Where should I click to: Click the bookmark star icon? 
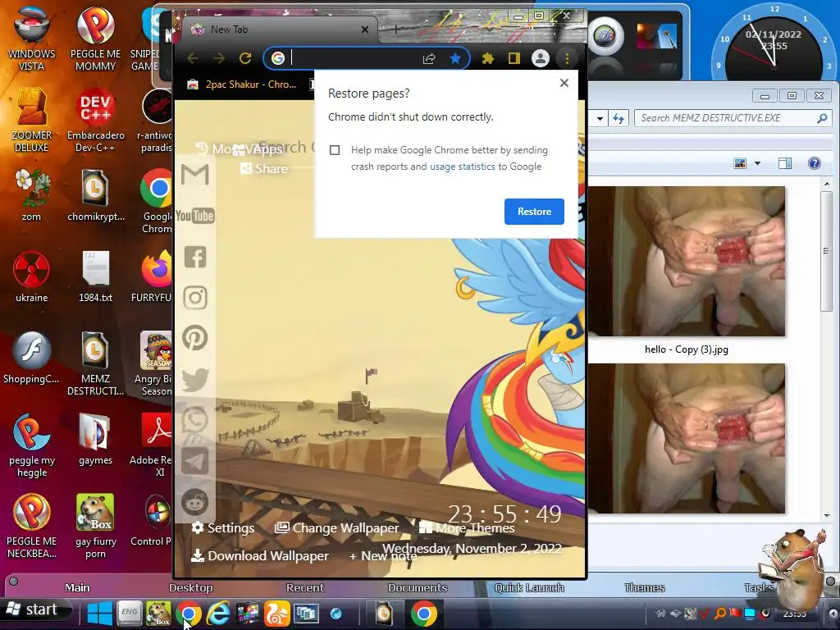pyautogui.click(x=455, y=58)
